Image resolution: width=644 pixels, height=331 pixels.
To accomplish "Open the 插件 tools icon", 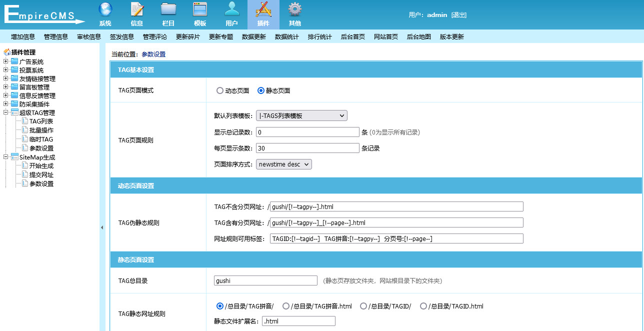I will [x=263, y=9].
